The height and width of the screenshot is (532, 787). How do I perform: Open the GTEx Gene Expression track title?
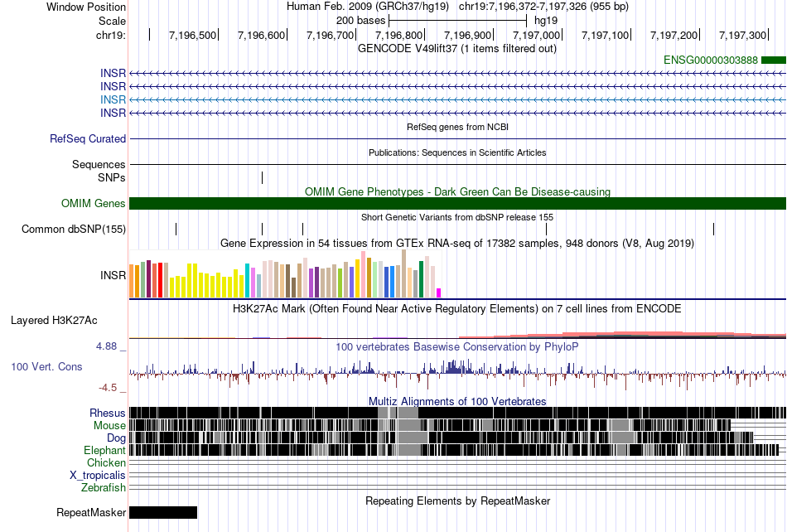[457, 244]
